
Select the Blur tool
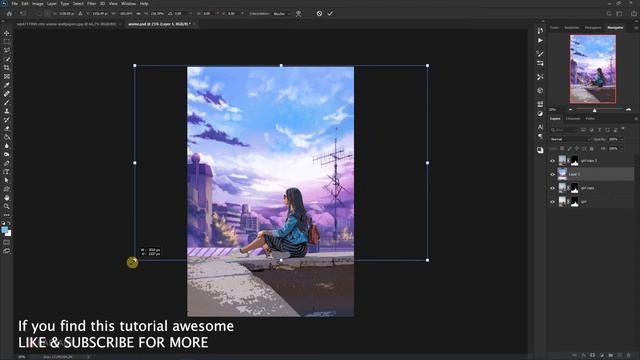7,146
